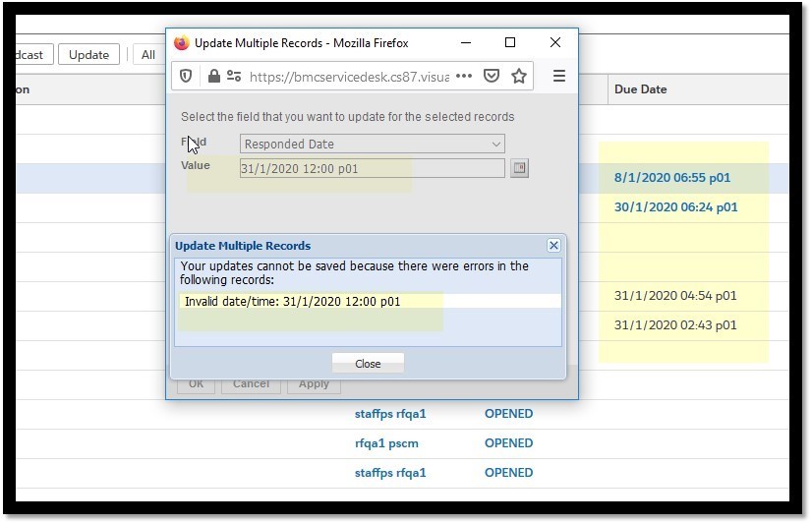
Task: Maximize the Update Multiple Records window
Action: point(510,43)
